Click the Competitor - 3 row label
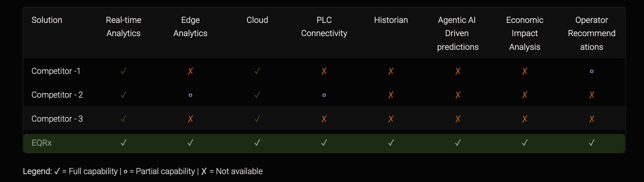 point(57,119)
